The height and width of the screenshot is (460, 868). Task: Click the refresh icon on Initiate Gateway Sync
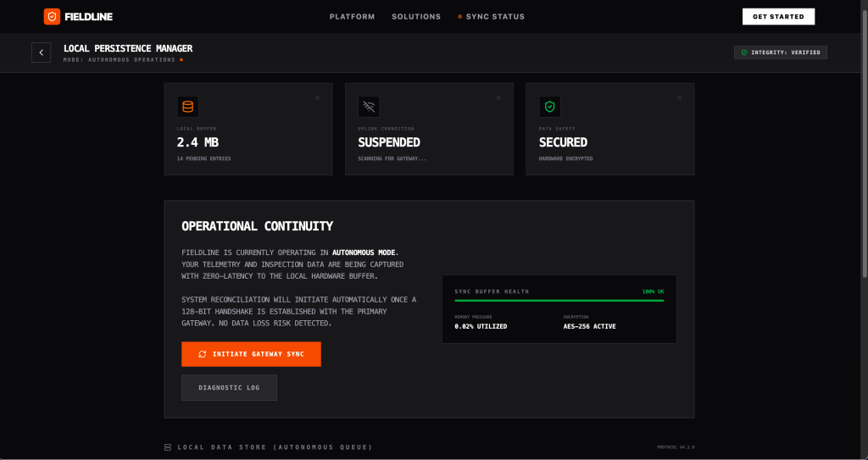coord(202,354)
